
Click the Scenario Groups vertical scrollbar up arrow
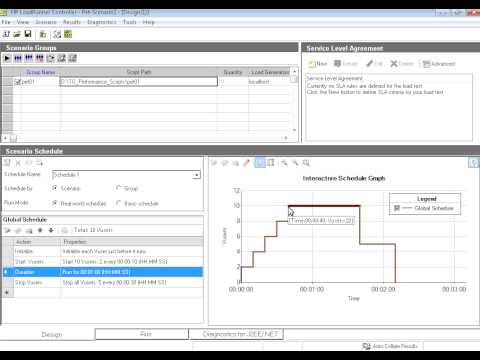tap(294, 71)
